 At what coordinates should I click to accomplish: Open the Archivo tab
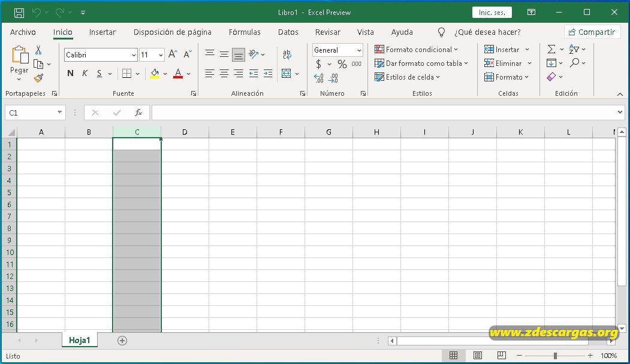click(23, 32)
